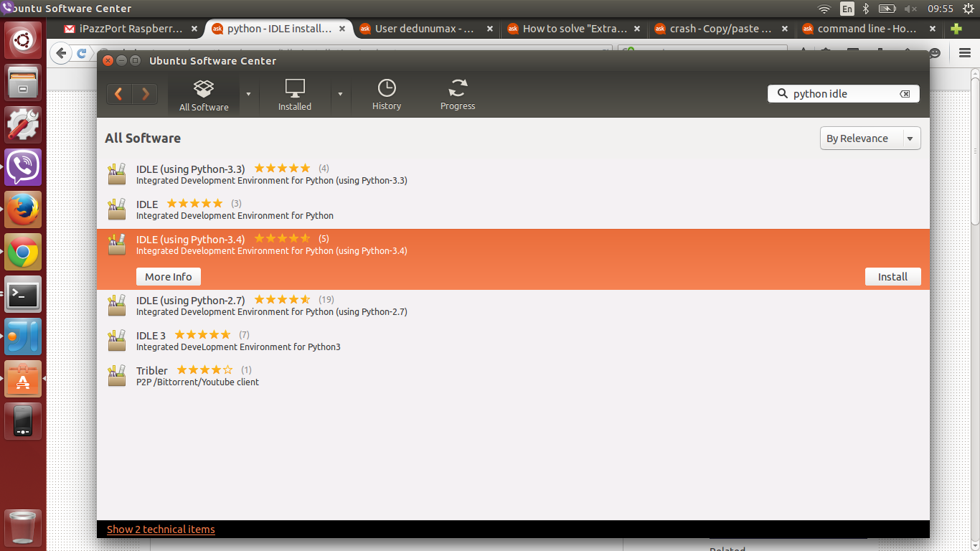Close the iPazzPort Raspberr... browser tab
980x551 pixels.
(194, 29)
